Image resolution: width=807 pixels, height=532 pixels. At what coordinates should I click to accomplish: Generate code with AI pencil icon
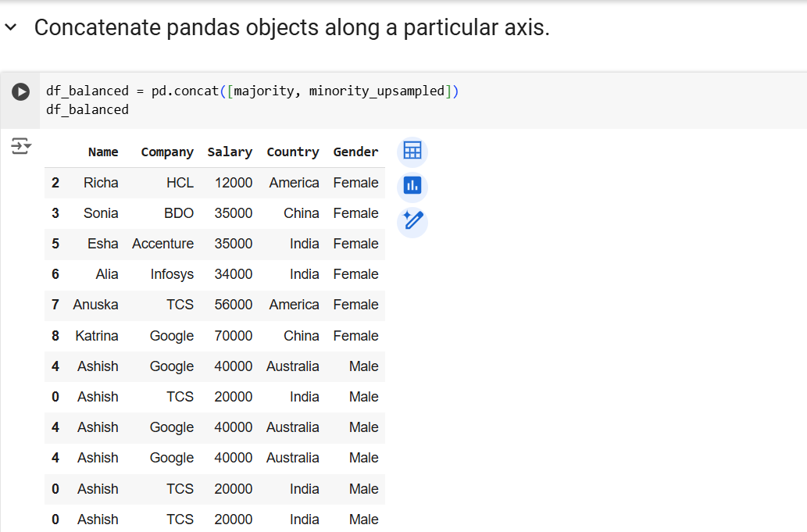412,222
